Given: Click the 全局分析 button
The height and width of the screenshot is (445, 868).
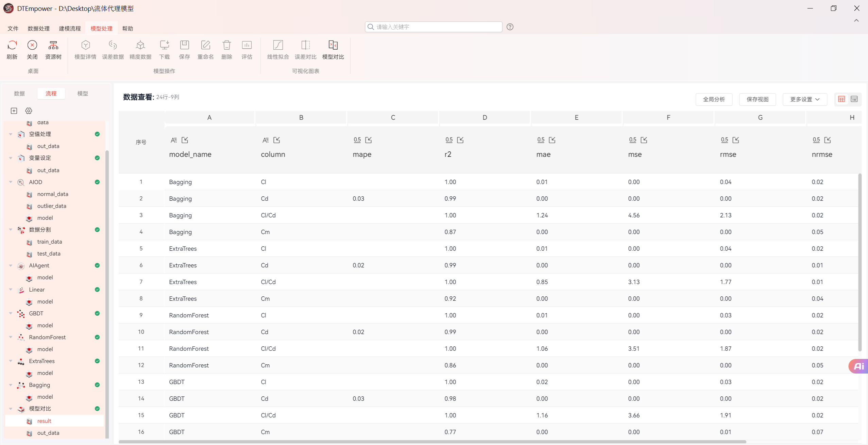Looking at the screenshot, I should [x=714, y=99].
